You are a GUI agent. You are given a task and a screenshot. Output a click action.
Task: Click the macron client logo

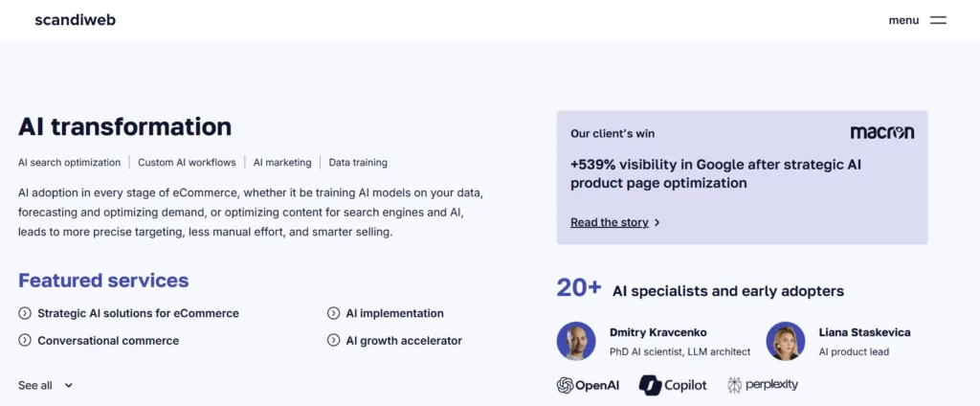tap(881, 133)
